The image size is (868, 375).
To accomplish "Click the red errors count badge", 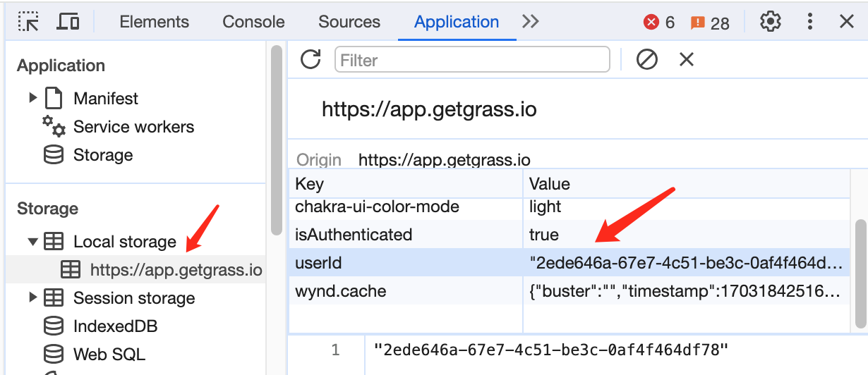I will point(659,23).
